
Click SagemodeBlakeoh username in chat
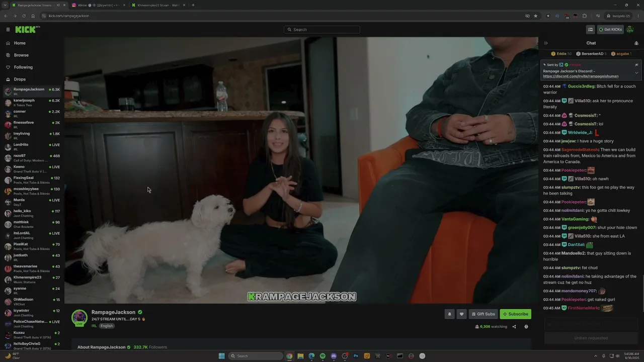(580, 150)
